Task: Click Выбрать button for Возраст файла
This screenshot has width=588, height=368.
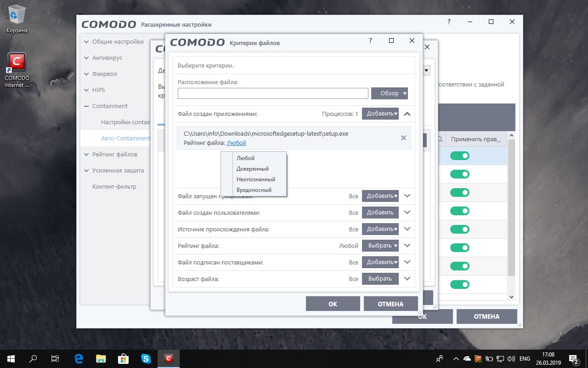Action: pos(380,279)
